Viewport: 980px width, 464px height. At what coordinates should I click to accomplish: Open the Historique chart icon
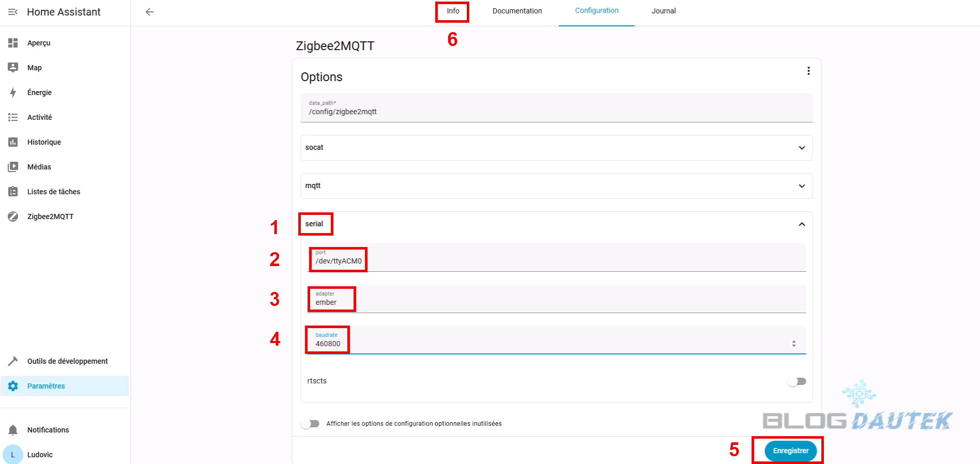click(13, 142)
